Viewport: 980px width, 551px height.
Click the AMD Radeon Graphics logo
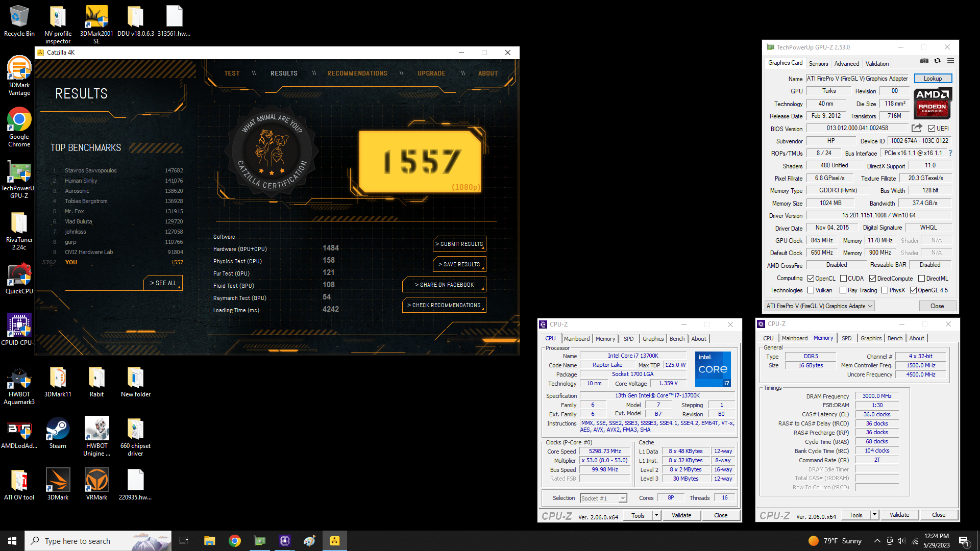tap(933, 103)
